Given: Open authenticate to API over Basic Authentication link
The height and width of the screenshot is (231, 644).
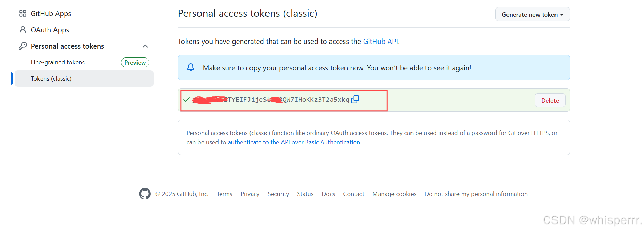Looking at the screenshot, I should click(x=294, y=142).
